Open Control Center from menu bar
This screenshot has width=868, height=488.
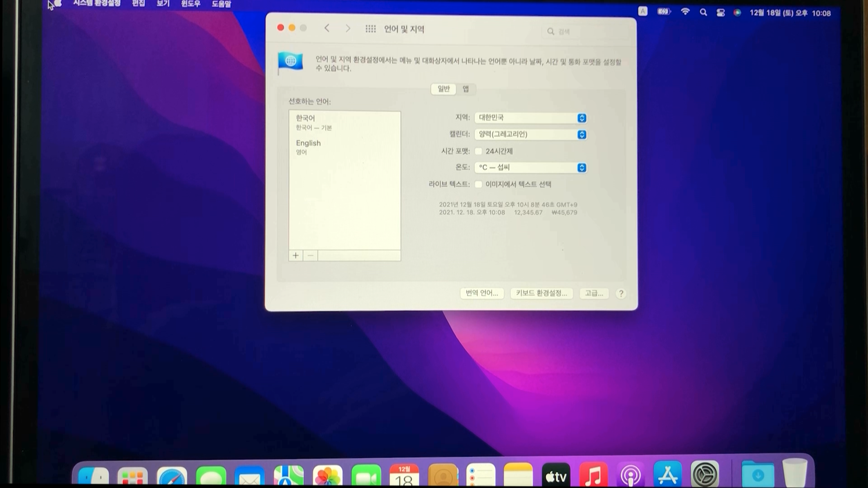pyautogui.click(x=721, y=13)
